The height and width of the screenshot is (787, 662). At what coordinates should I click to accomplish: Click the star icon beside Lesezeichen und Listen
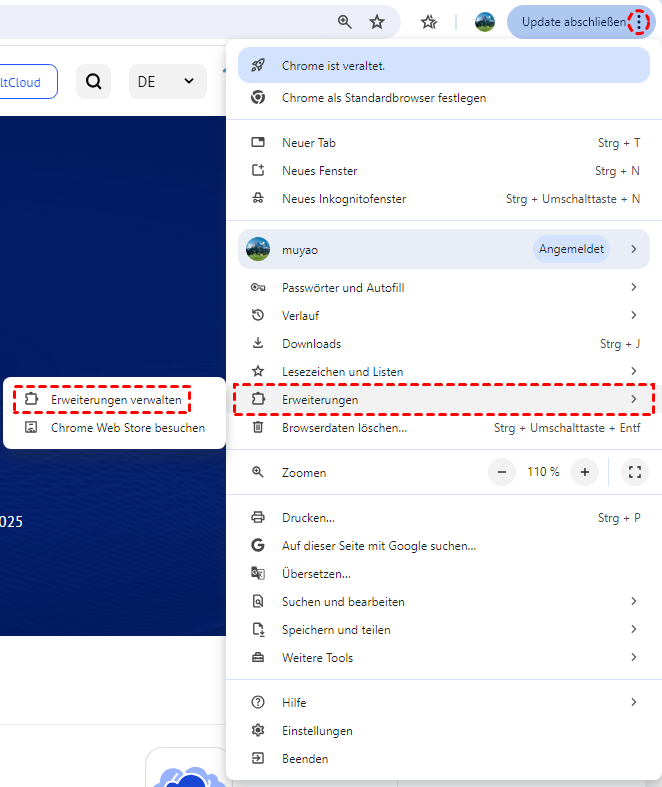click(x=258, y=371)
